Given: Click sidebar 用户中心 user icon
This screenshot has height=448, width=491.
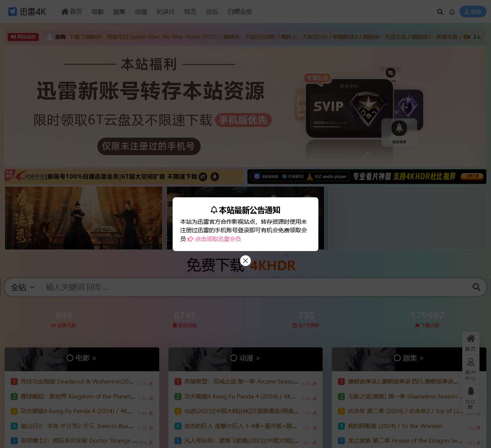Looking at the screenshot, I should click(471, 369).
